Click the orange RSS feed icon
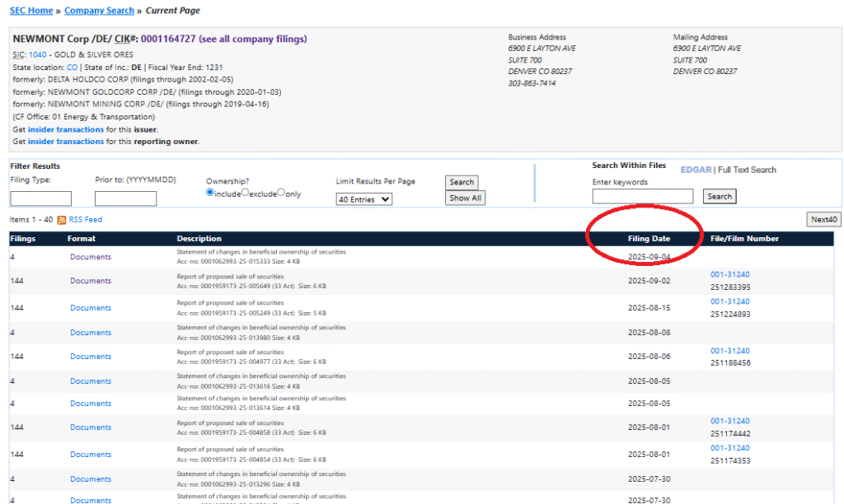The width and height of the screenshot is (844, 504). [61, 220]
